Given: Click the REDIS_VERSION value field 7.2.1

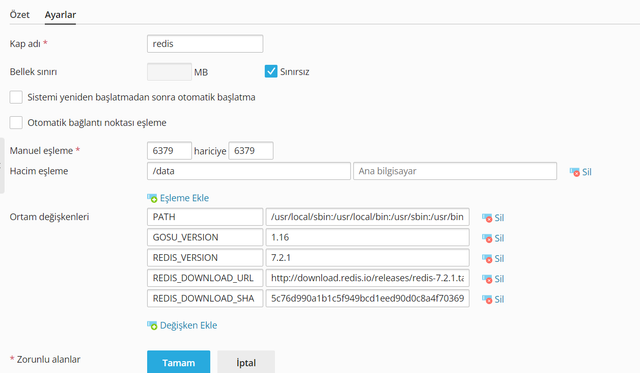Looking at the screenshot, I should coord(367,258).
